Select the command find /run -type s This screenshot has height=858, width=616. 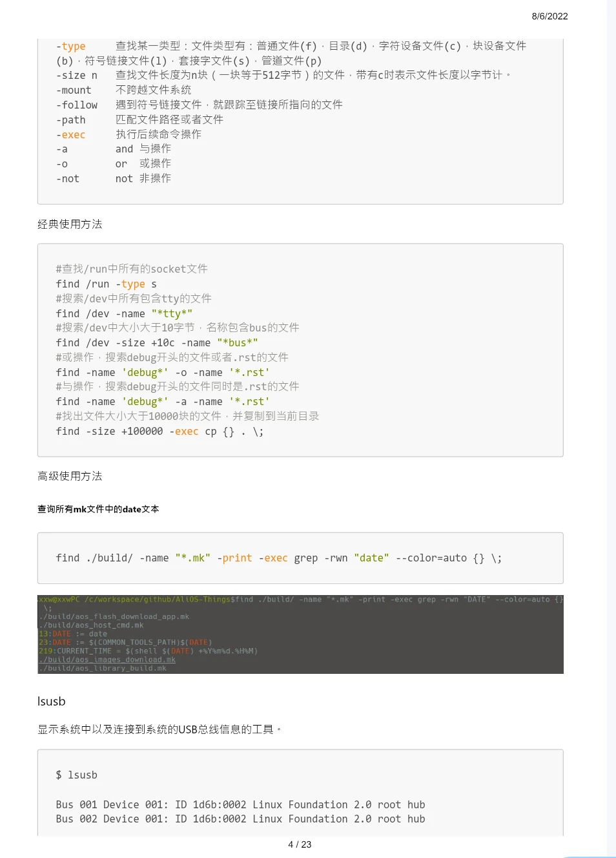(107, 284)
